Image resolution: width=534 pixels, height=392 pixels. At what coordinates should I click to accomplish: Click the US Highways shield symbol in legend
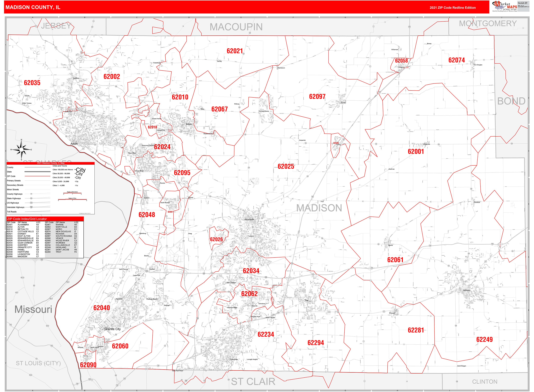[31, 203]
